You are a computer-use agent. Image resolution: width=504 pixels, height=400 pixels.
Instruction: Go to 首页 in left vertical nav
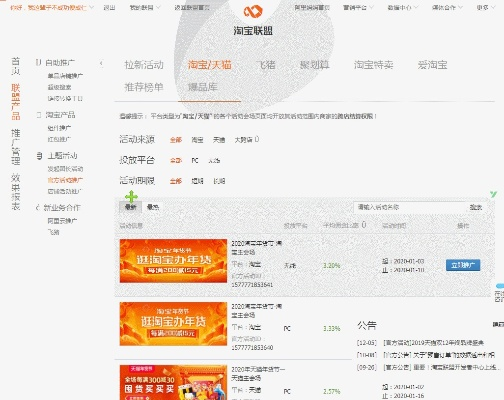click(x=16, y=66)
